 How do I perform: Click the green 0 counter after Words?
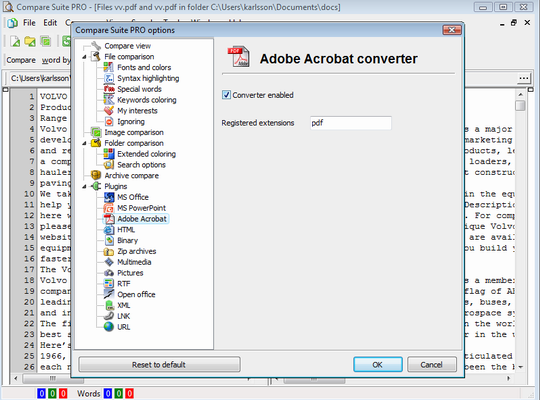click(x=118, y=393)
